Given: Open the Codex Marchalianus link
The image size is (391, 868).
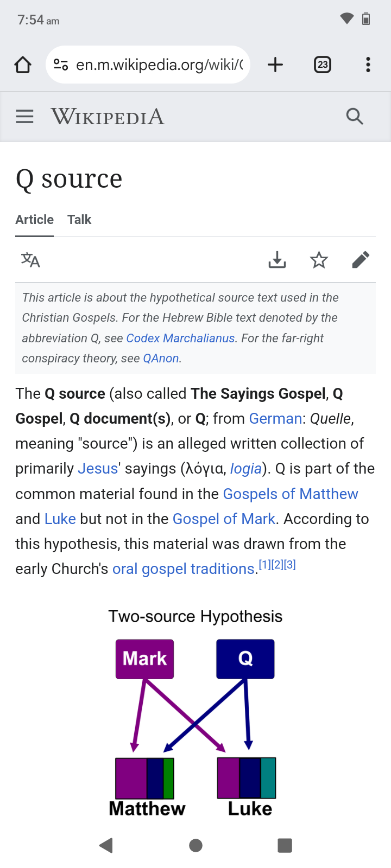Looking at the screenshot, I should [x=180, y=339].
